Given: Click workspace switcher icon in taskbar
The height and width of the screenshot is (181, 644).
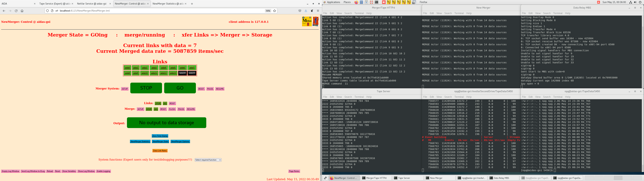Looking at the screenshot, I should click(325, 178).
